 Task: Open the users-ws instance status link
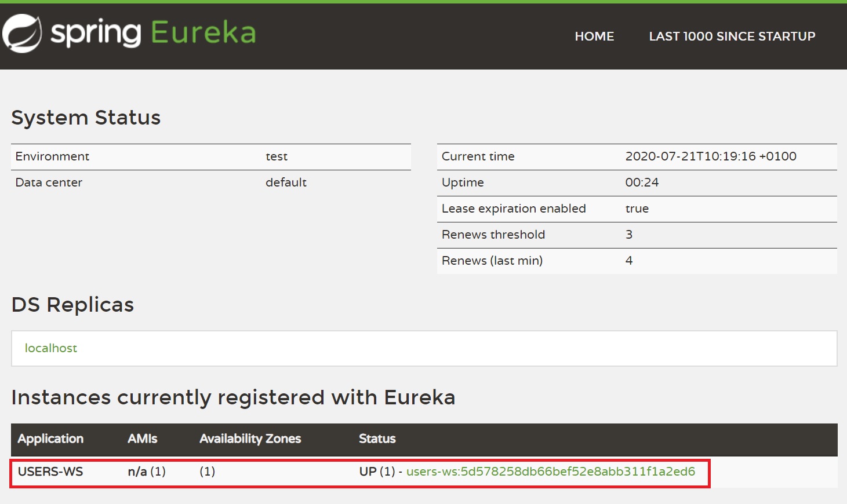click(550, 472)
